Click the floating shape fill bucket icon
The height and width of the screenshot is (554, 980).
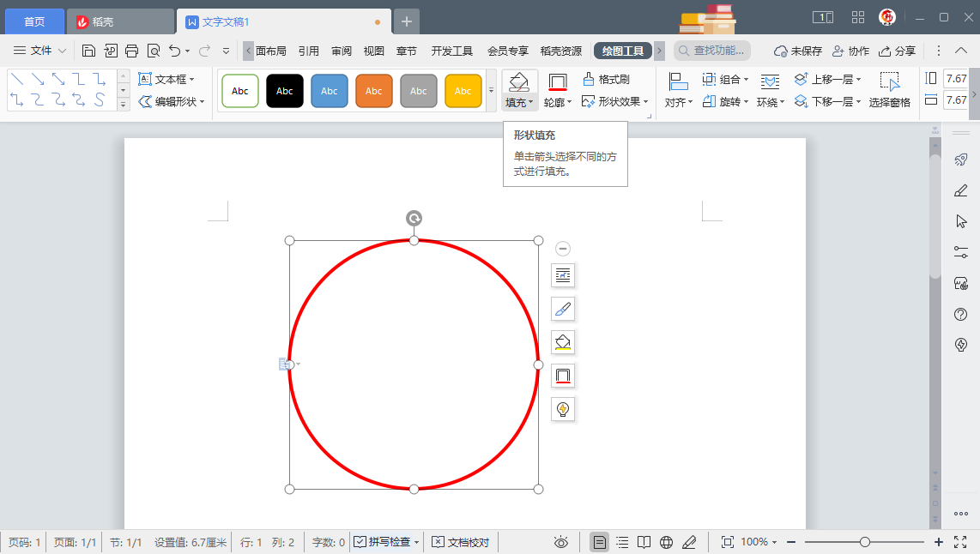563,342
